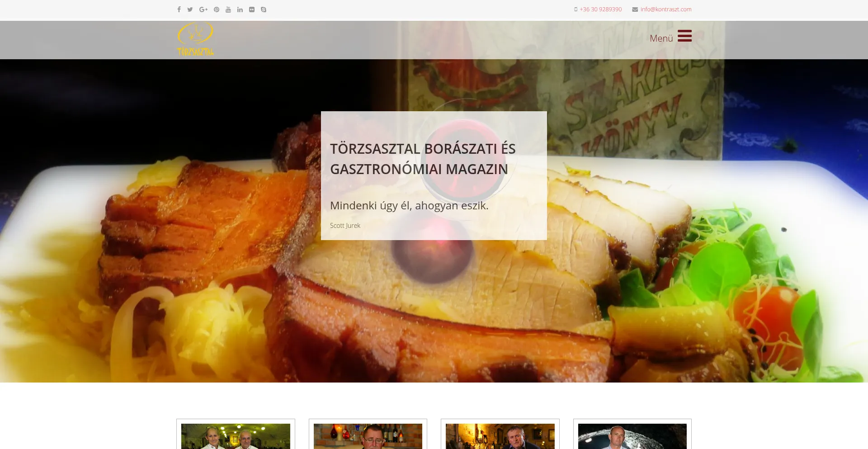Image resolution: width=868 pixels, height=449 pixels.
Task: Open the Google+ profile icon
Action: 203,9
